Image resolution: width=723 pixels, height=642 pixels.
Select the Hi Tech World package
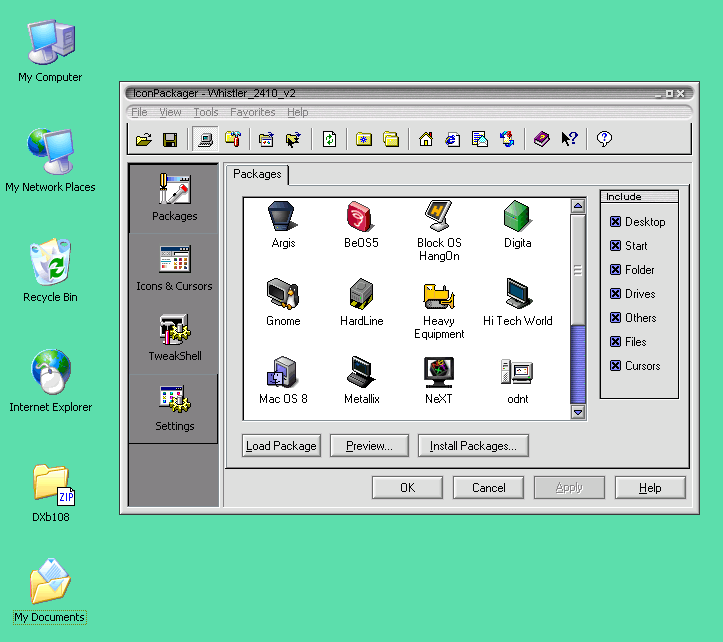point(517,303)
